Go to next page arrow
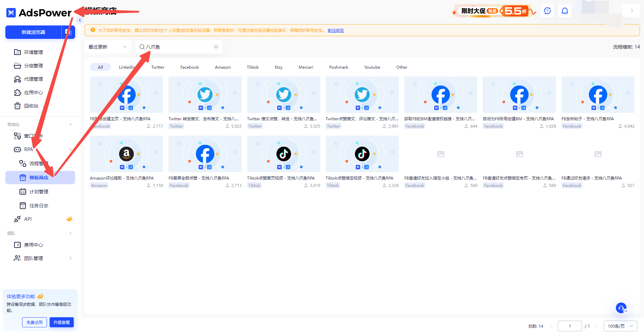Image resolution: width=644 pixels, height=334 pixels. coord(597,326)
